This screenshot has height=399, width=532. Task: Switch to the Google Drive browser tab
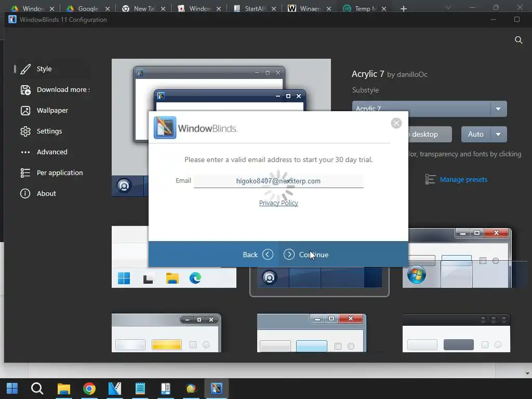pyautogui.click(x=88, y=8)
